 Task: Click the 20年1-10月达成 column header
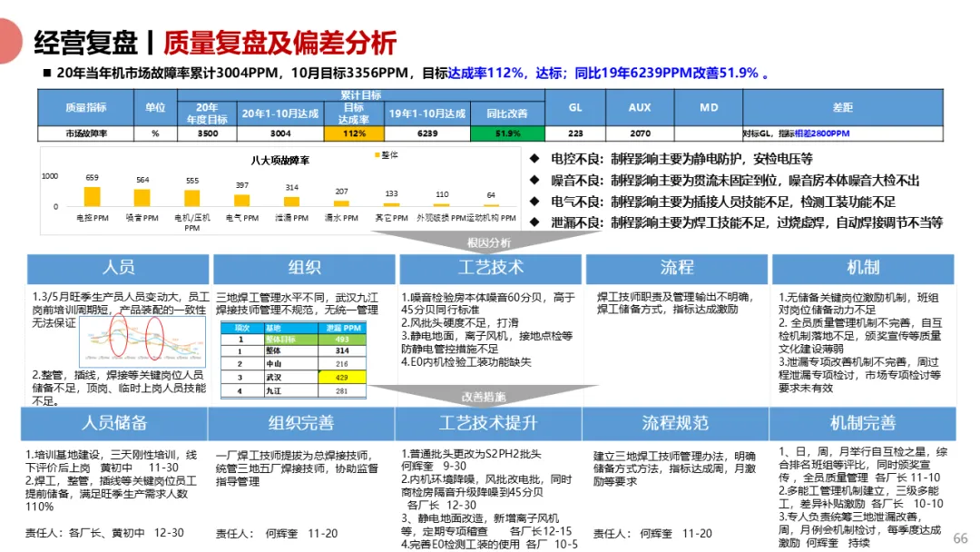tap(280, 113)
